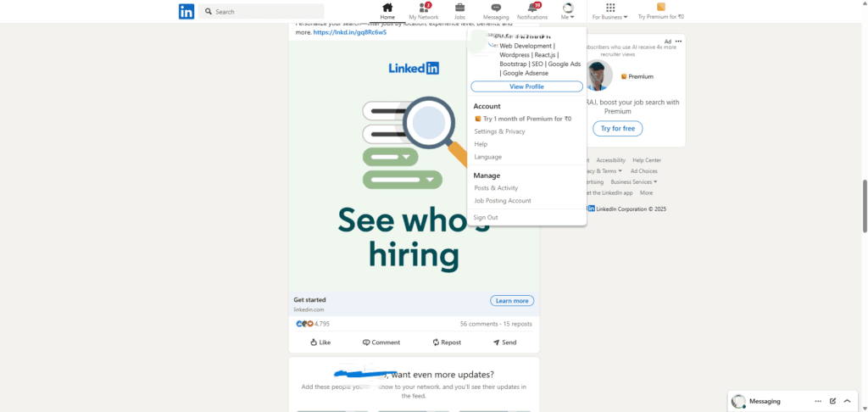Viewport: 868px width, 412px height.
Task: Like the See who's hiring post
Action: 320,342
